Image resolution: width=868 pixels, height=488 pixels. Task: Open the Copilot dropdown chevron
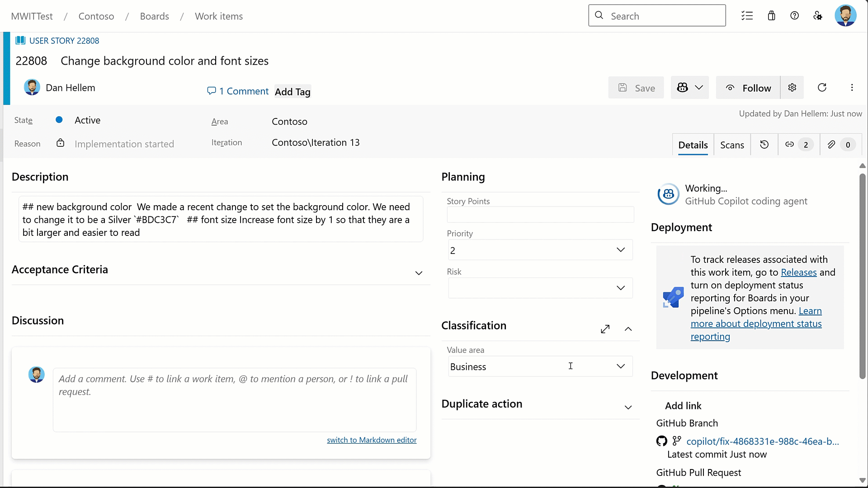coord(699,88)
